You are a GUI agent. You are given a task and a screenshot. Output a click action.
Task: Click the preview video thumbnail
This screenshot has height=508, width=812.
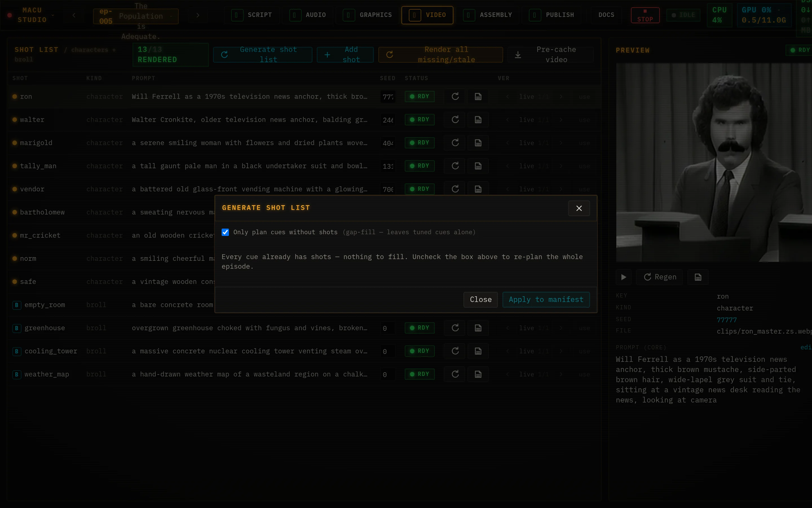[x=714, y=162]
